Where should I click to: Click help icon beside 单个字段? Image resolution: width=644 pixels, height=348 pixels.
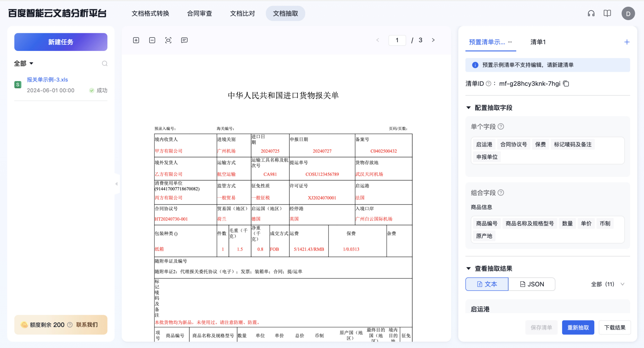tap(501, 127)
